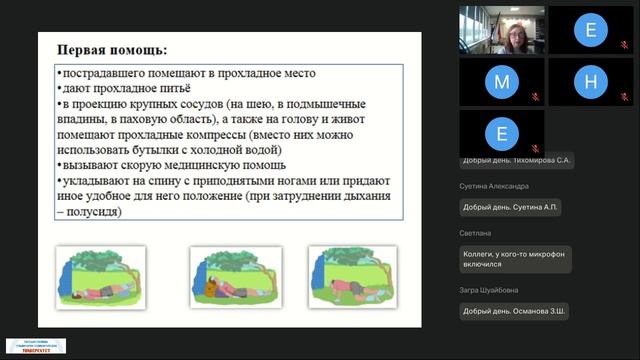Click muted microphone icon on top E tile
The image size is (640, 360).
[624, 45]
